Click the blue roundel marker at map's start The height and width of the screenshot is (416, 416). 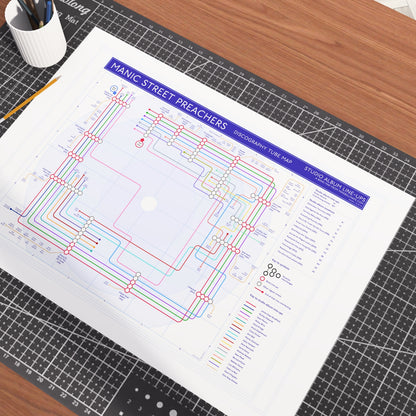114,89
